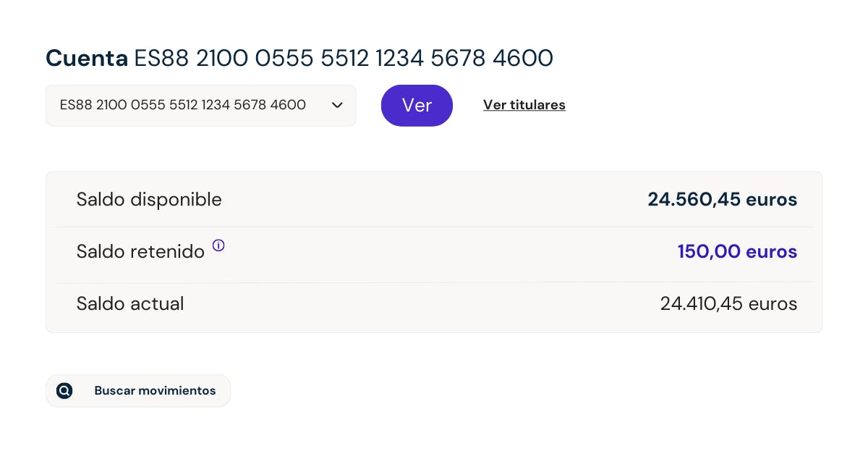Screen dimensions: 868x454
Task: Click the info icon beside Saldo retenido
Action: click(218, 246)
